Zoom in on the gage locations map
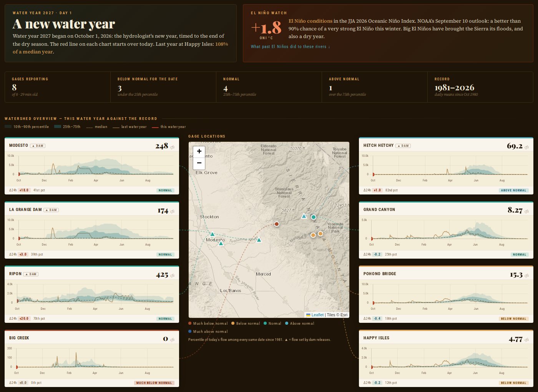This screenshot has width=538, height=392. tap(199, 151)
